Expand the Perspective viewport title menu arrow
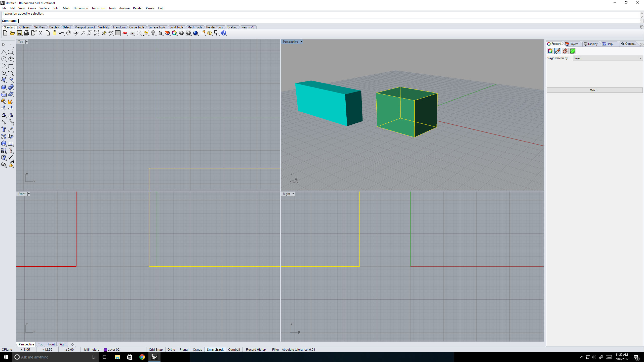 click(x=301, y=42)
